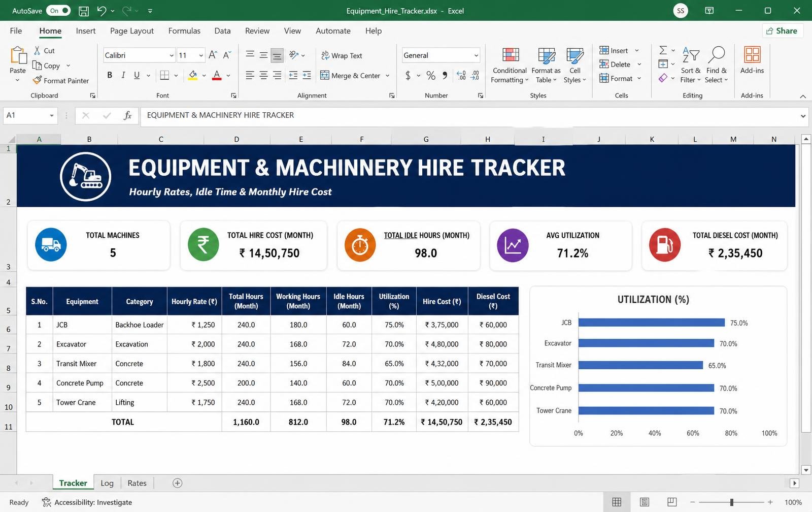This screenshot has width=812, height=512.
Task: Click AutoSum sigma icon
Action: 663,50
